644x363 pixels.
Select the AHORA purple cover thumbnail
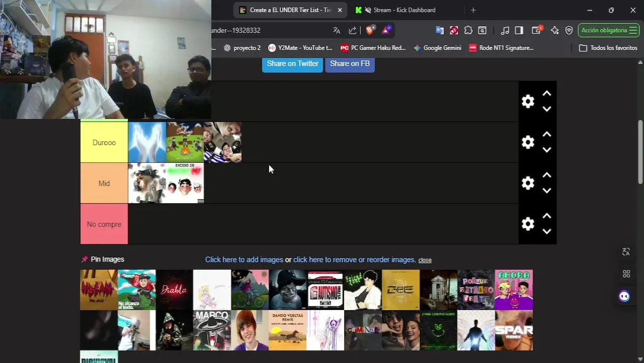(x=514, y=289)
